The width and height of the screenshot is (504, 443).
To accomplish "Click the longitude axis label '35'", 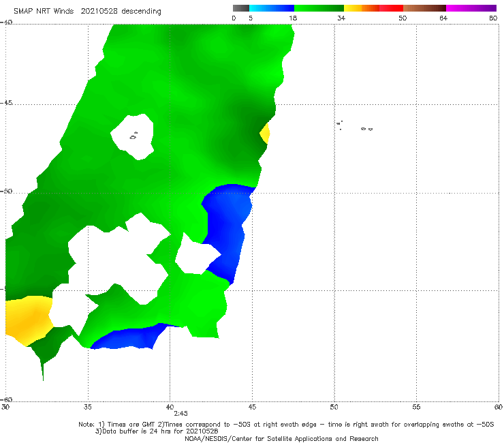I will tap(87, 407).
